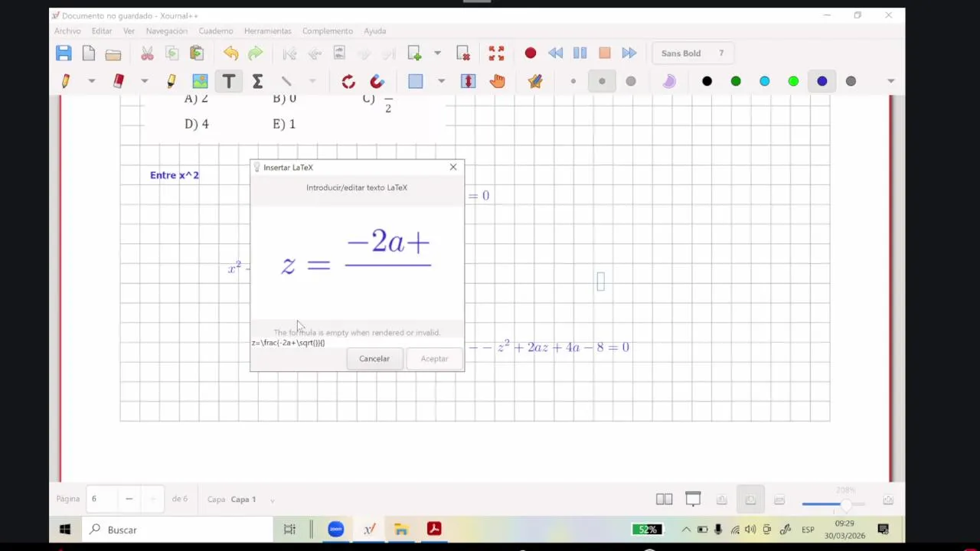Choose the thick thickness dot
The height and width of the screenshot is (551, 980).
pyautogui.click(x=631, y=81)
